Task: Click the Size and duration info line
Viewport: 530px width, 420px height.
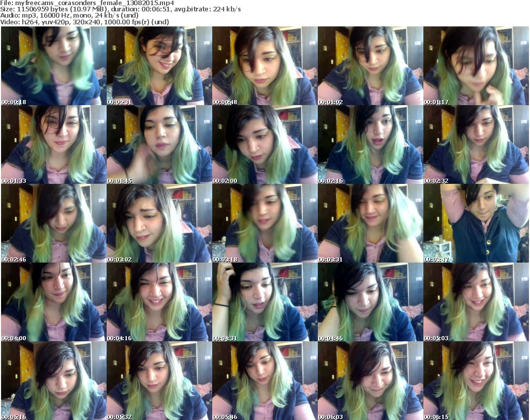Action: (x=120, y=9)
